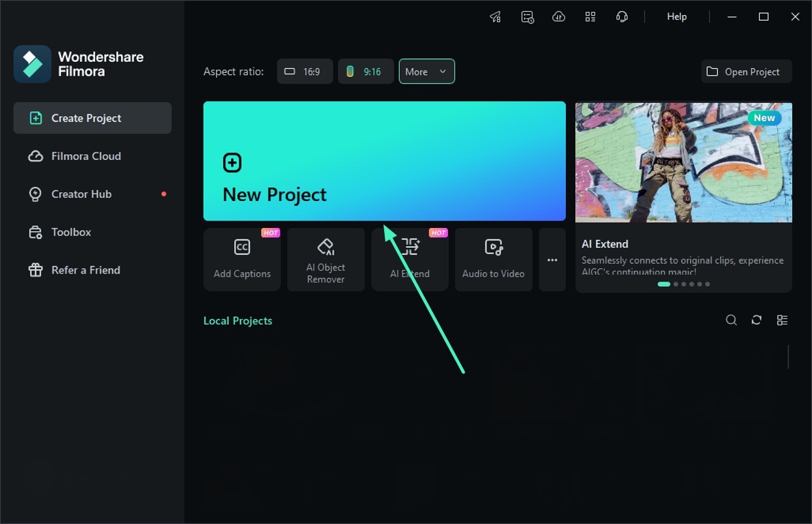Expand the More aspect ratio dropdown
This screenshot has height=524, width=812.
coord(427,71)
